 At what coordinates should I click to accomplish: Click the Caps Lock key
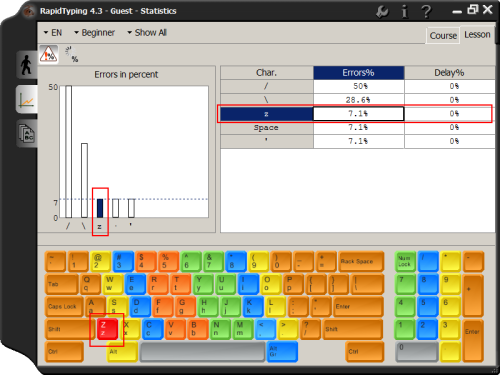(64, 307)
